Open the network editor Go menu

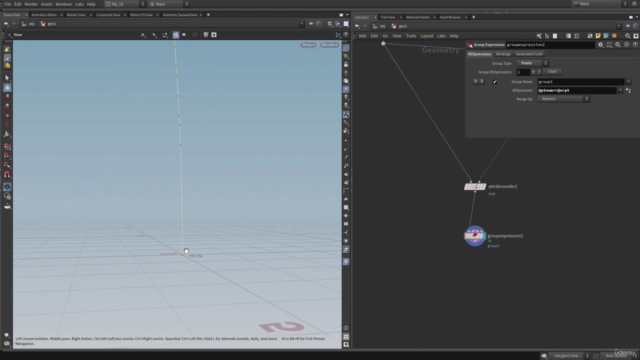pos(385,36)
